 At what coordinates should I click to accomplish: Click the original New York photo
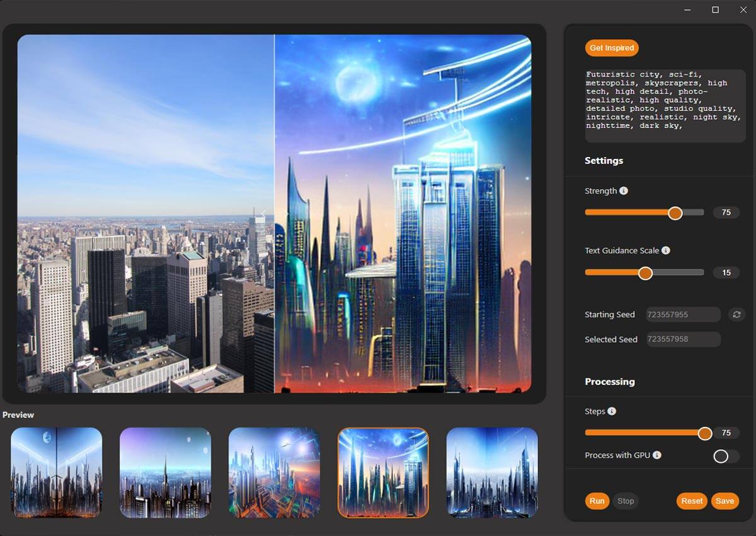[x=146, y=214]
